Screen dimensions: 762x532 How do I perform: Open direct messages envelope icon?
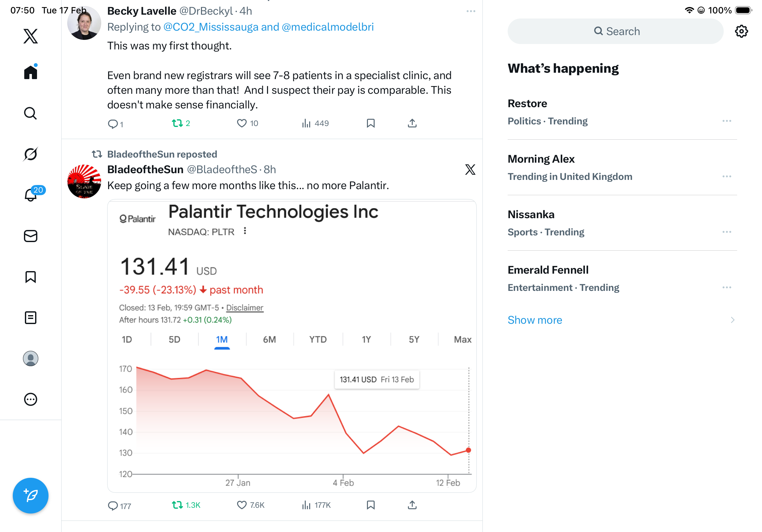pos(31,236)
